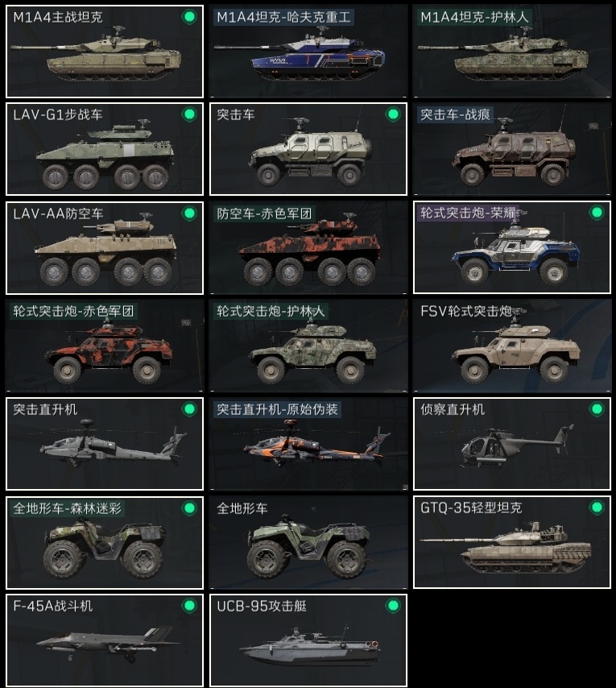Select the FSV轮式突击炮 default vehicle
Image resolution: width=616 pixels, height=688 pixels.
click(512, 346)
